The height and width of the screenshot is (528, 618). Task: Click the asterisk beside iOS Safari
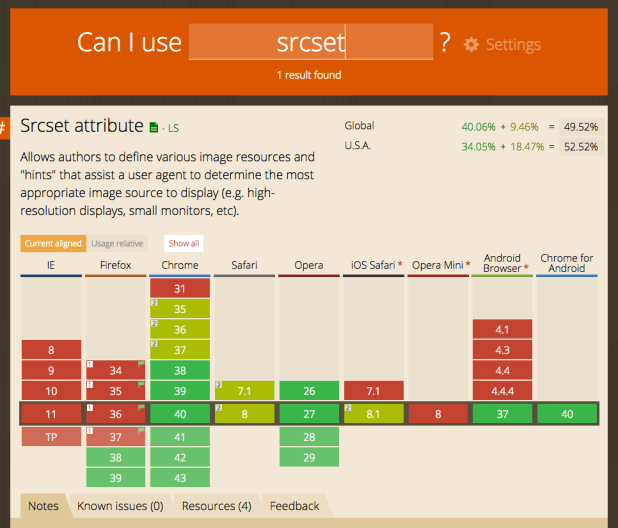click(x=400, y=265)
